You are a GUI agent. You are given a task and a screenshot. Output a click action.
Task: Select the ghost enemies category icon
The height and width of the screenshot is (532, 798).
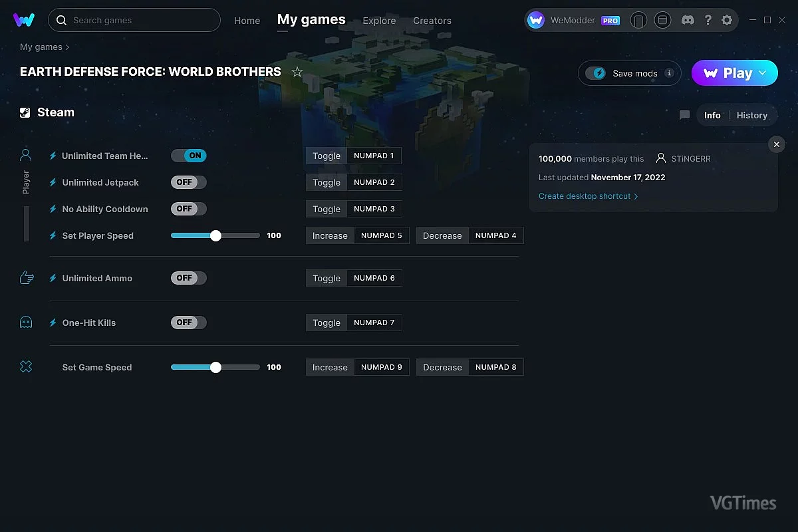point(26,323)
